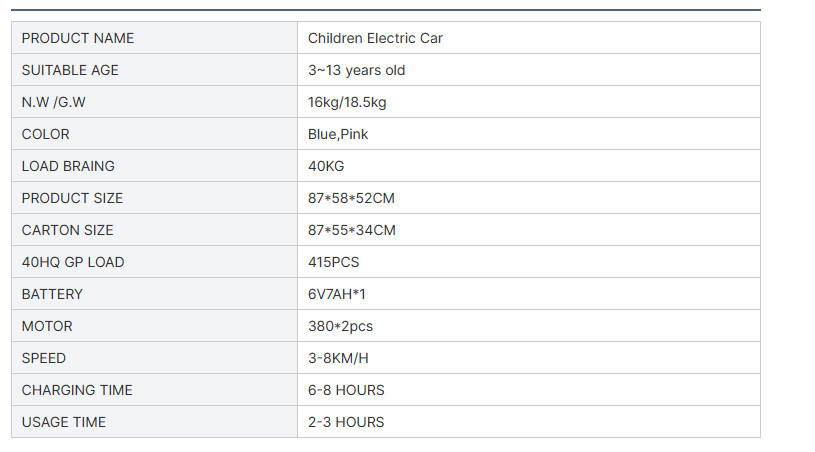Select the 380*2pcs motor value
The width and height of the screenshot is (815, 452).
tap(340, 326)
